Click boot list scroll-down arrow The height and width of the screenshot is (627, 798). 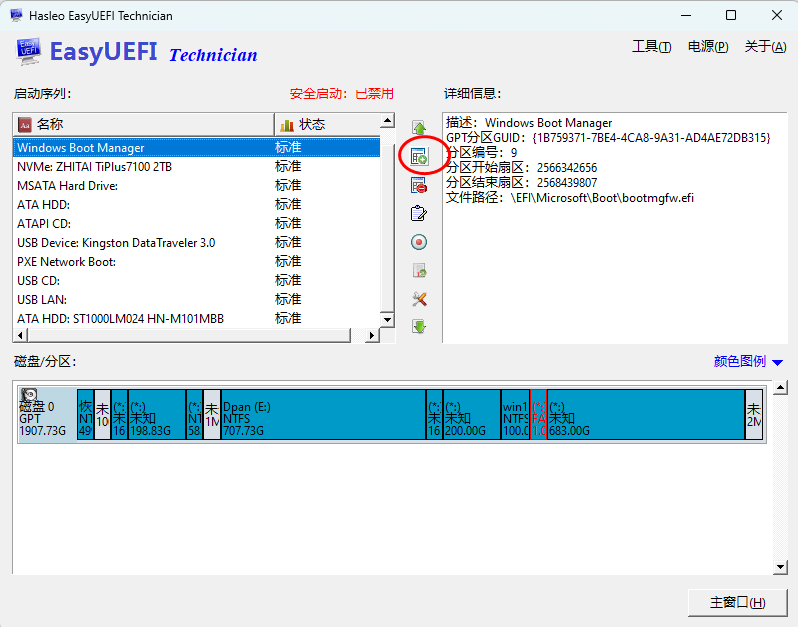click(x=387, y=320)
